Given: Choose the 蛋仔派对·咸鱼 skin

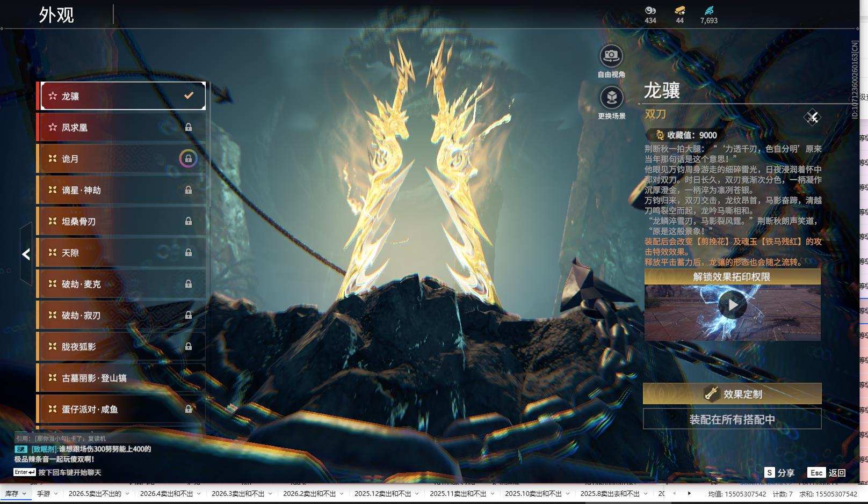Looking at the screenshot, I should (x=121, y=409).
